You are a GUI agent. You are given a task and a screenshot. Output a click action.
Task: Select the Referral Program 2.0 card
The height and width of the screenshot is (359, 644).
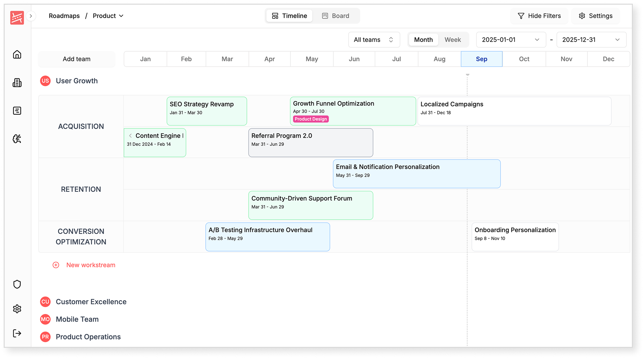[x=310, y=142]
